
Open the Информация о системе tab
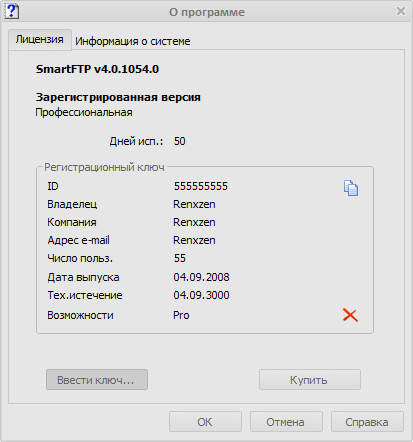tap(133, 41)
